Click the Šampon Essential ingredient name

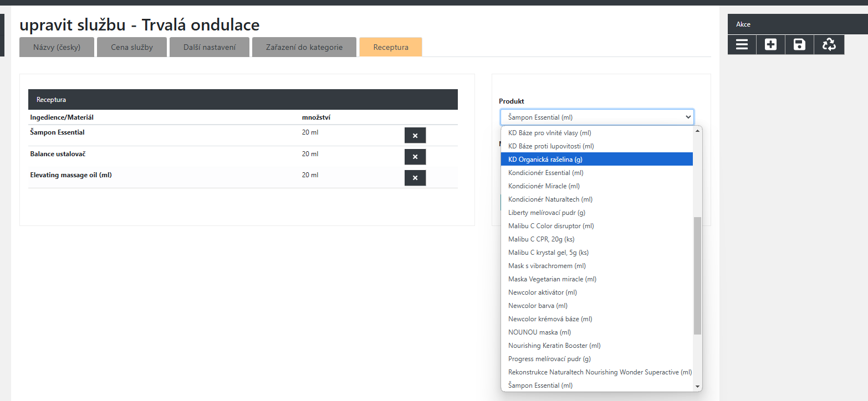[58, 132]
